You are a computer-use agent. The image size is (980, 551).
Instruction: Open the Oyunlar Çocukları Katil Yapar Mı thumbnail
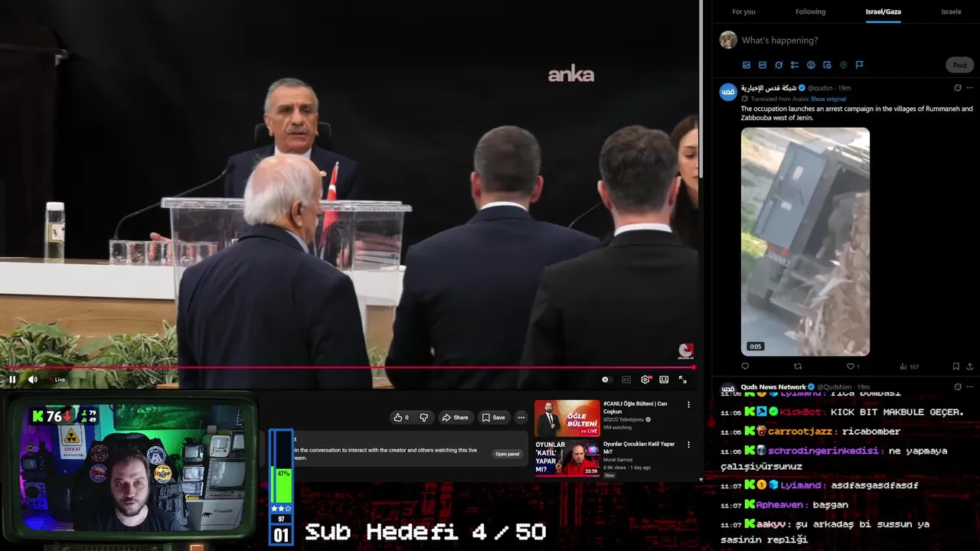567,458
